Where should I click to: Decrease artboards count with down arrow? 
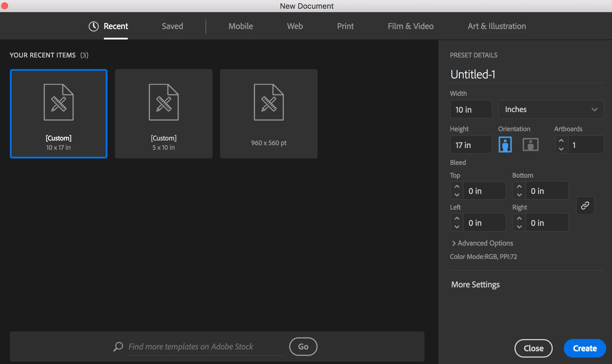pyautogui.click(x=561, y=149)
